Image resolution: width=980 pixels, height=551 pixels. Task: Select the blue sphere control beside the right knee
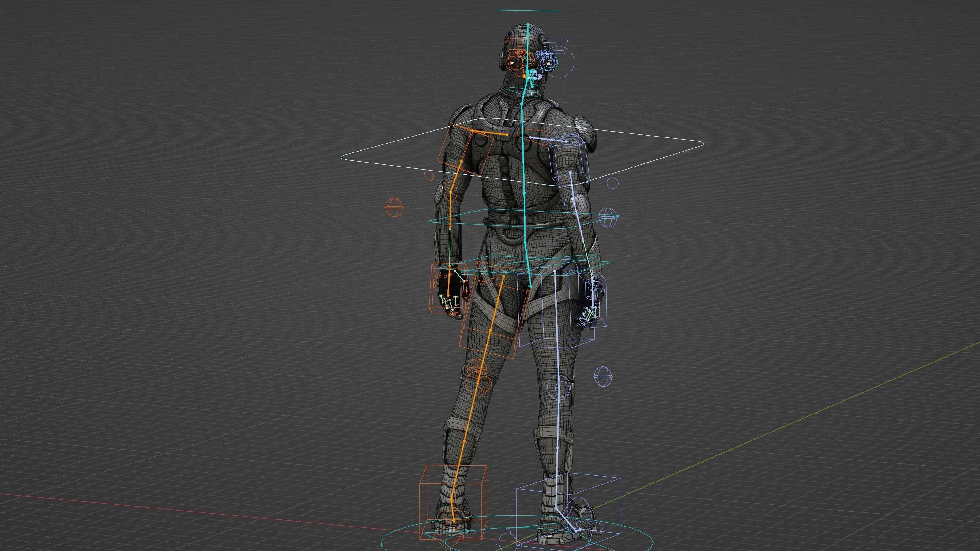(x=603, y=377)
